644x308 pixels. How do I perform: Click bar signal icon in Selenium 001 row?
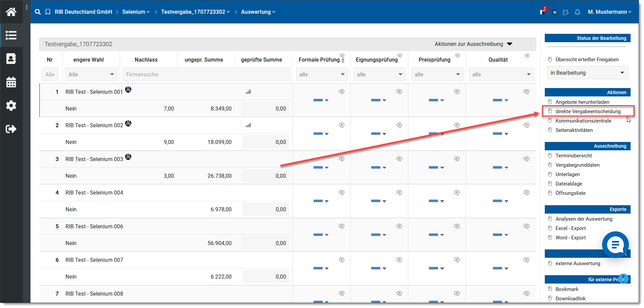tap(248, 92)
